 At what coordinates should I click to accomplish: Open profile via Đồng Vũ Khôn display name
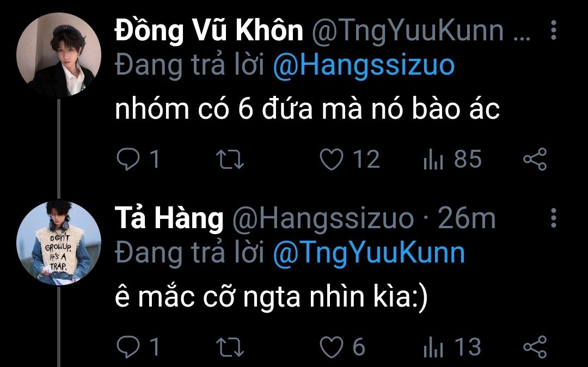click(x=209, y=32)
